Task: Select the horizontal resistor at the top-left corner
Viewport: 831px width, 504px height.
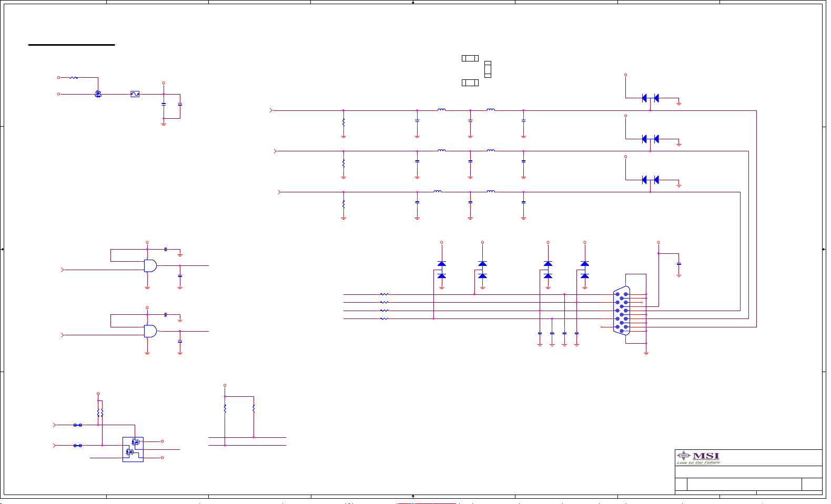Action: (x=74, y=77)
